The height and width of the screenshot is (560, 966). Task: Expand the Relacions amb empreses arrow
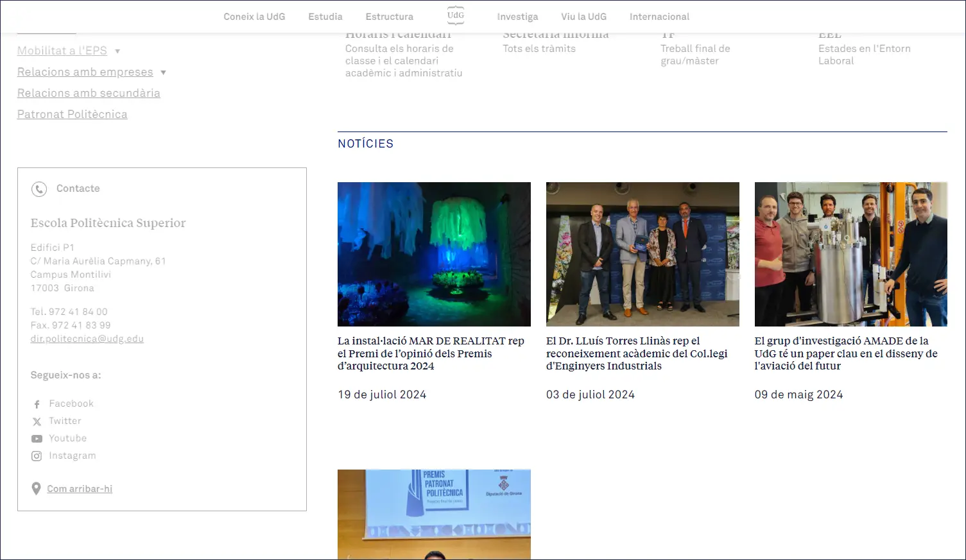(x=163, y=72)
